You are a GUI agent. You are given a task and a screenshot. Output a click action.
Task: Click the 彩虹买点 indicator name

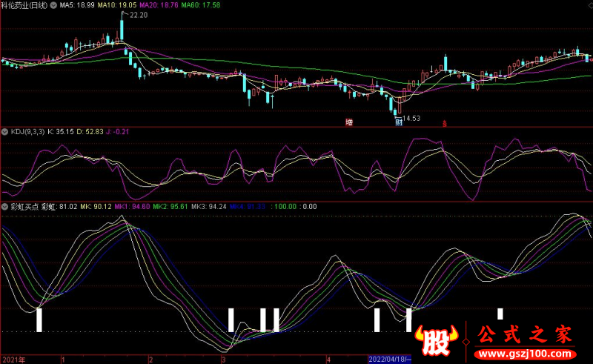click(24, 207)
